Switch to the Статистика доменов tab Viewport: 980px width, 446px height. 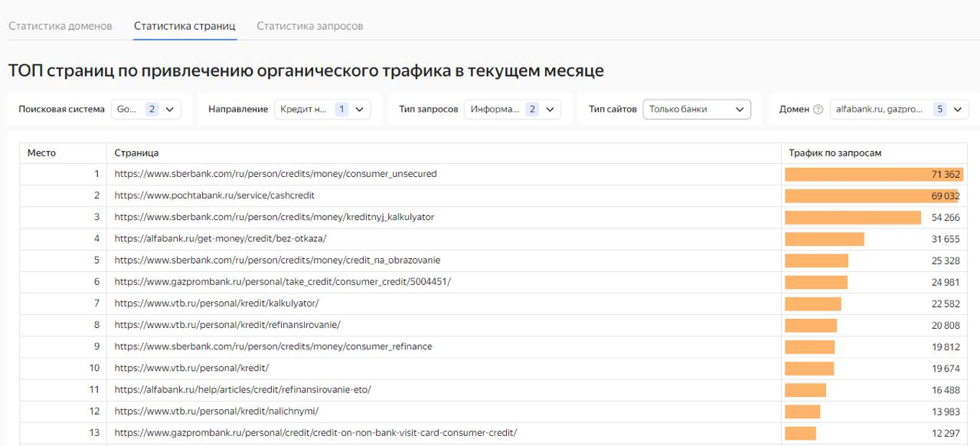(x=60, y=26)
